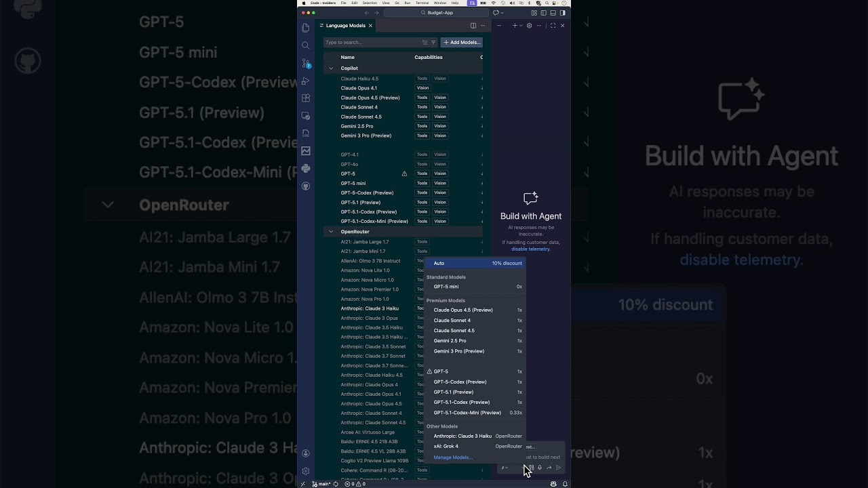
Task: Open Run and Debug view
Action: pyautogui.click(x=306, y=81)
